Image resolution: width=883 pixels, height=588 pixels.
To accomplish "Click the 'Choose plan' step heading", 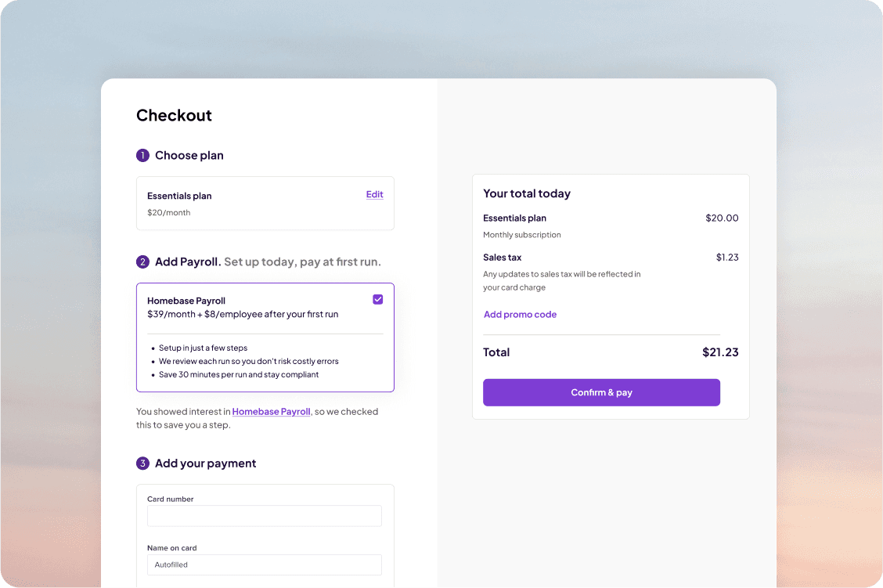I will click(189, 156).
